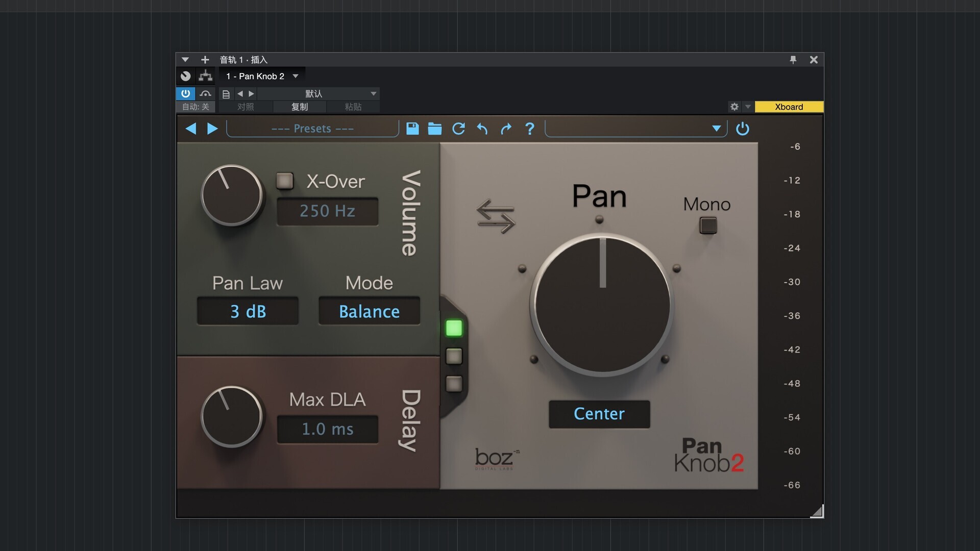Image resolution: width=980 pixels, height=551 pixels.
Task: Toggle the Mono button
Action: tap(708, 225)
